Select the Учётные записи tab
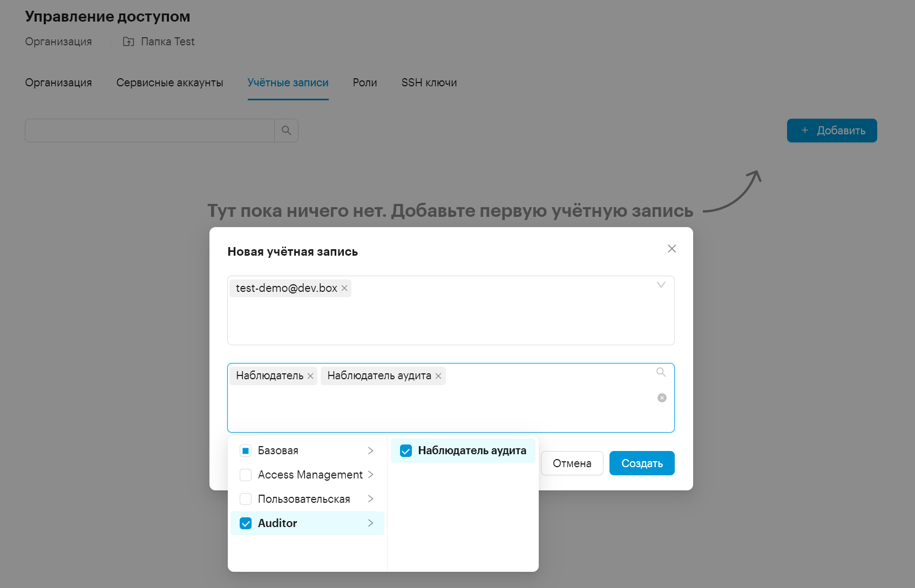Image resolution: width=915 pixels, height=588 pixels. (288, 83)
